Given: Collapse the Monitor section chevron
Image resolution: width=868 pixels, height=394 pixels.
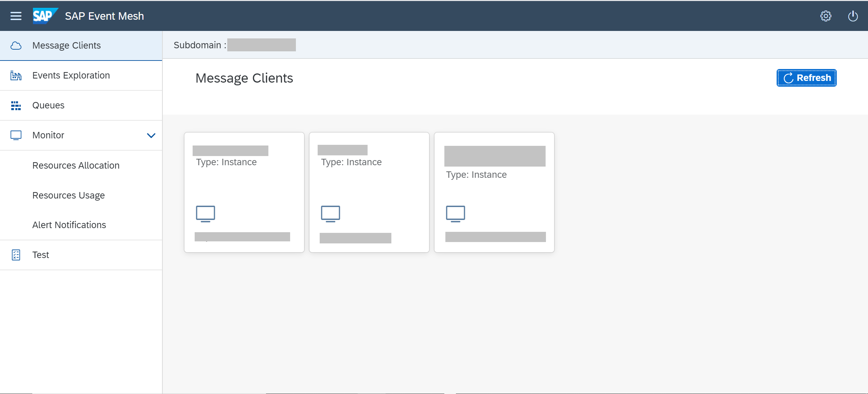Looking at the screenshot, I should (x=151, y=135).
